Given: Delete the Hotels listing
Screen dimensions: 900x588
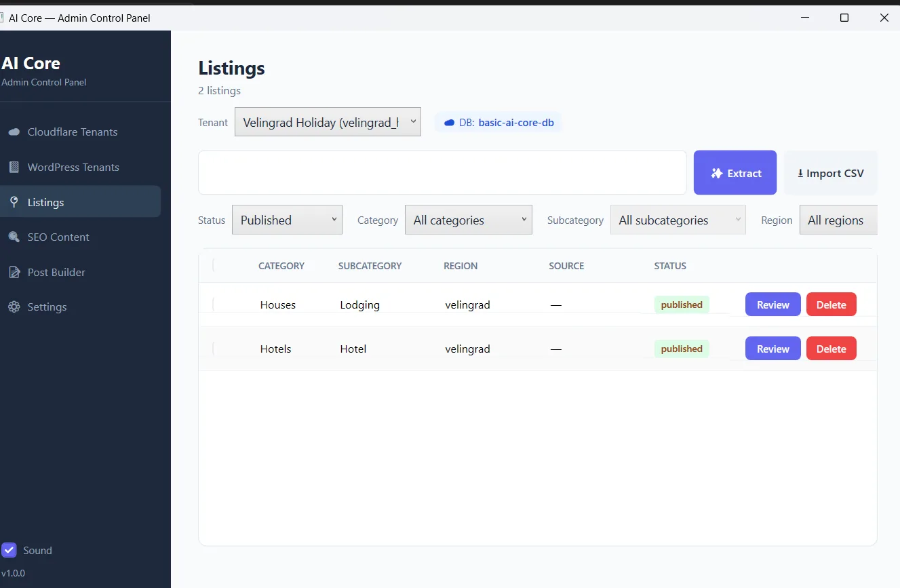Looking at the screenshot, I should pos(831,349).
